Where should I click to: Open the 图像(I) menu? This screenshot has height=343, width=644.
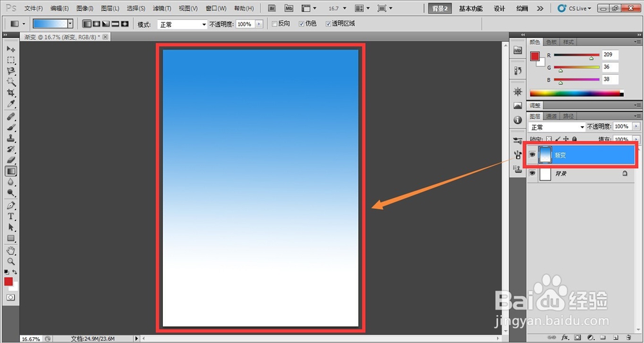click(x=85, y=8)
